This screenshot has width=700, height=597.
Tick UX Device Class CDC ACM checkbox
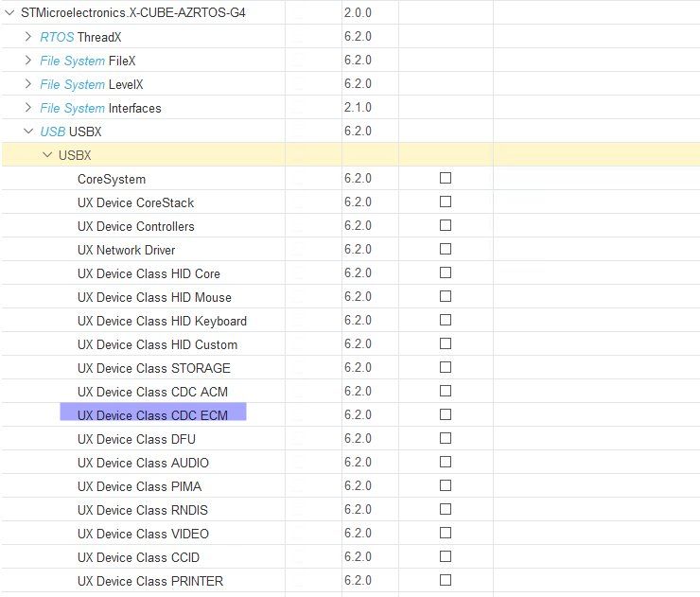pos(446,391)
